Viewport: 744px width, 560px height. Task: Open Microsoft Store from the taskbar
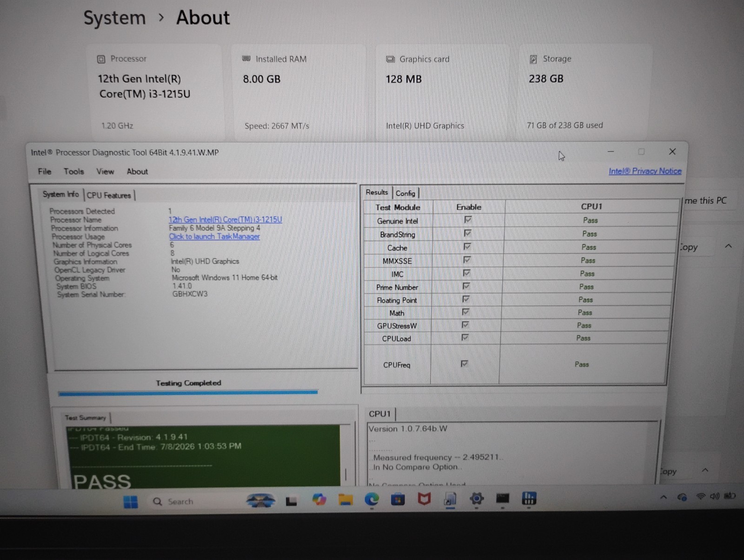[x=398, y=500]
